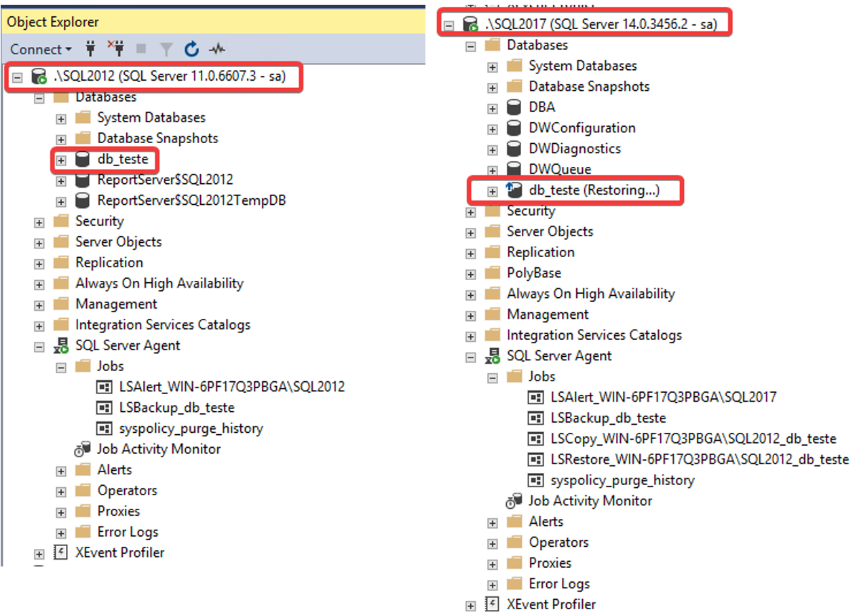Viewport: 857px width, 616px height.
Task: Click the XEvent Profiler icon on SQL2017
Action: [493, 604]
